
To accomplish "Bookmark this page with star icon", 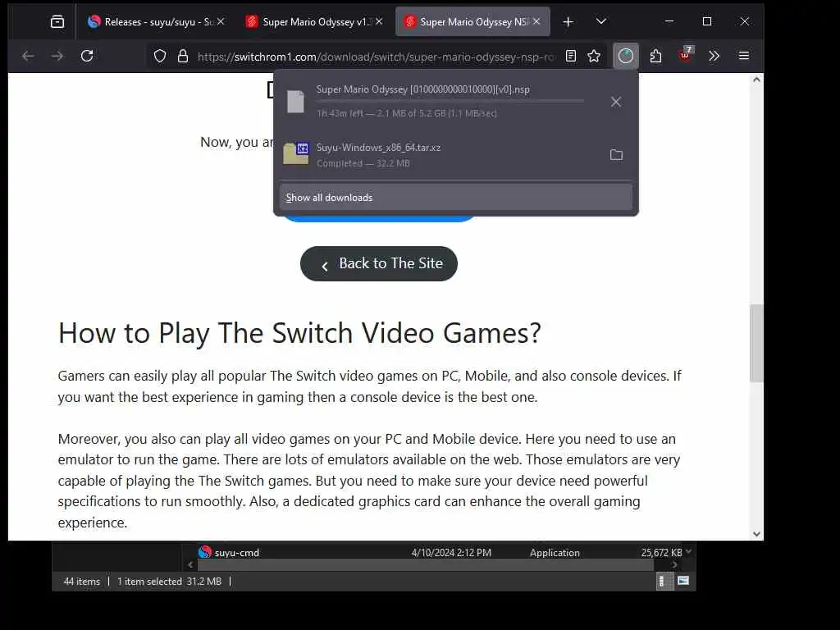I will [594, 57].
